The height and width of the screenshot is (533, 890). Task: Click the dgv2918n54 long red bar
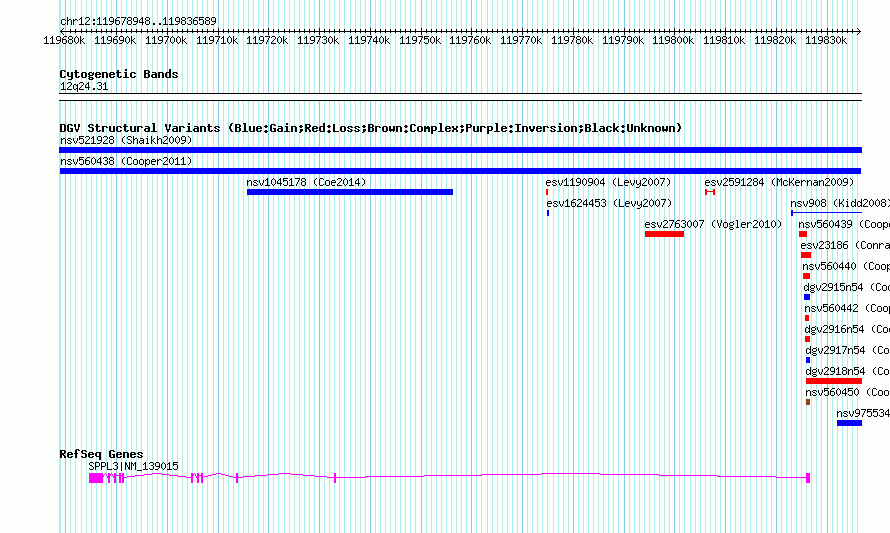point(834,381)
